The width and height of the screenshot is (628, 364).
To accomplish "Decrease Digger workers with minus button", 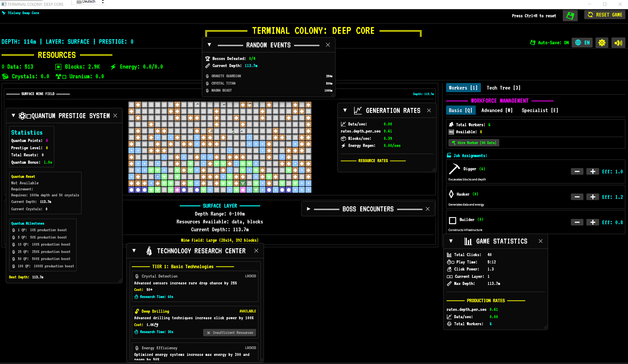I will coord(577,172).
